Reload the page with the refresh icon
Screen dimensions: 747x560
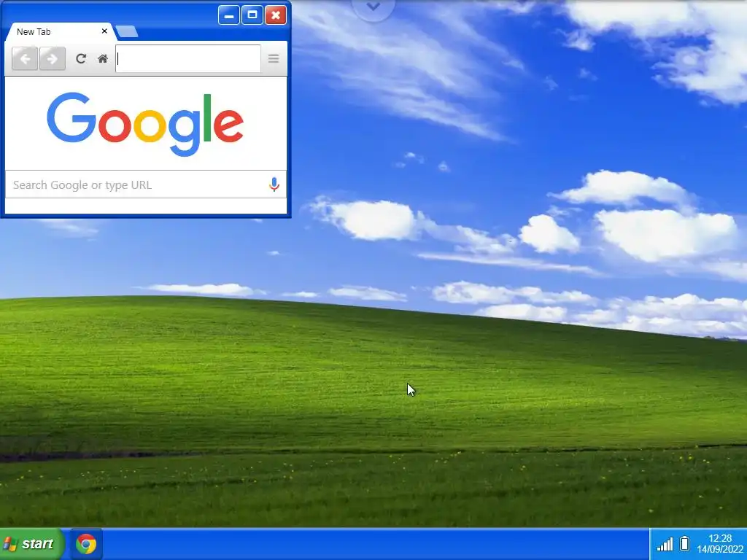[x=81, y=58]
